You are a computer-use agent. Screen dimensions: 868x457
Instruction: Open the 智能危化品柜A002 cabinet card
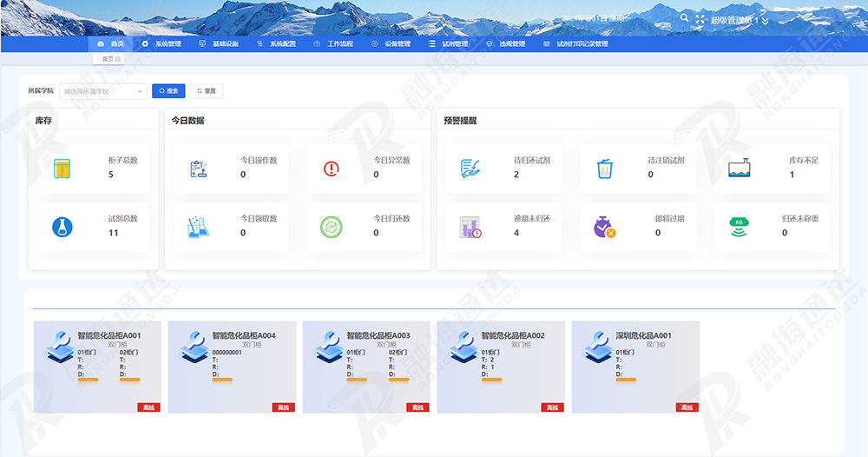pos(501,368)
